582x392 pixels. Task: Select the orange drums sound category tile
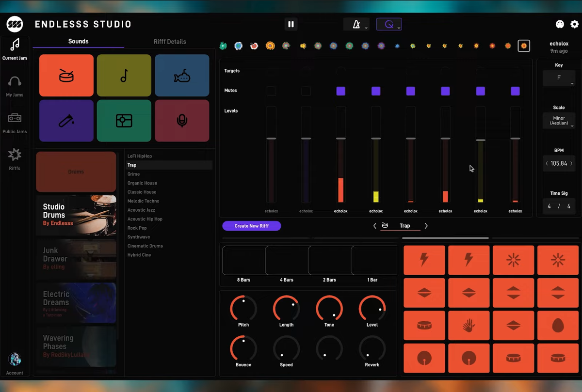click(66, 75)
